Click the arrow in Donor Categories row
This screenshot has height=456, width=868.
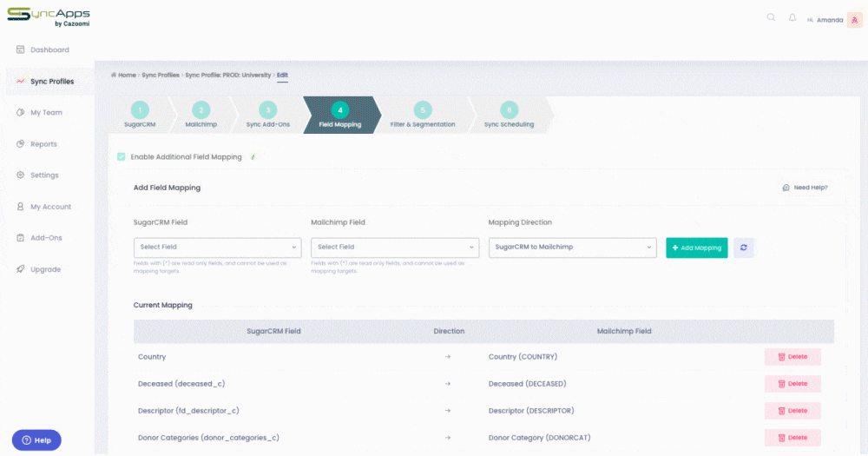coord(448,438)
